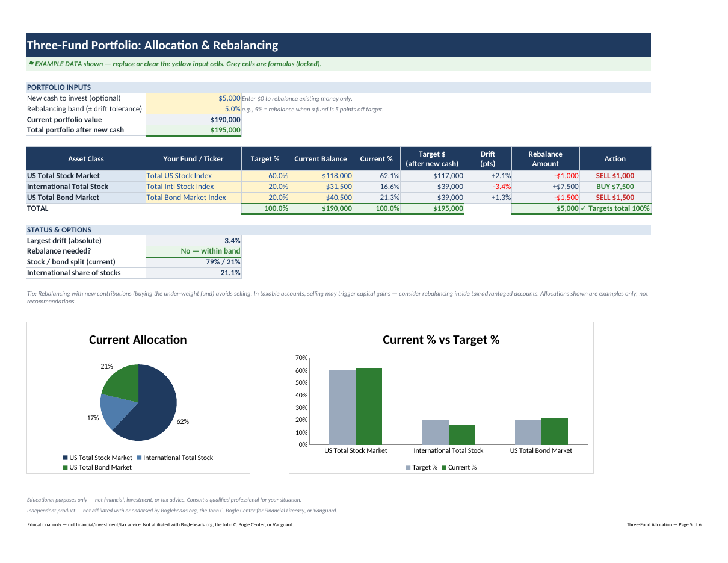Click the -$1,500 rebalance amount cell

coord(546,198)
